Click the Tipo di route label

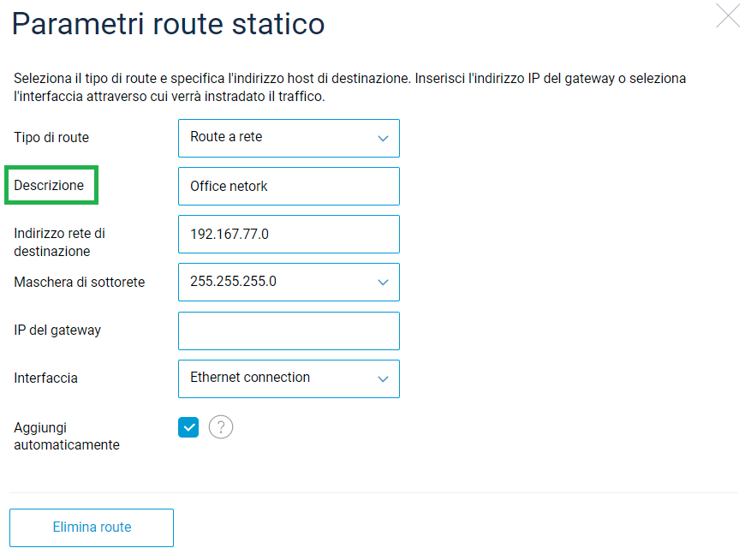51,138
